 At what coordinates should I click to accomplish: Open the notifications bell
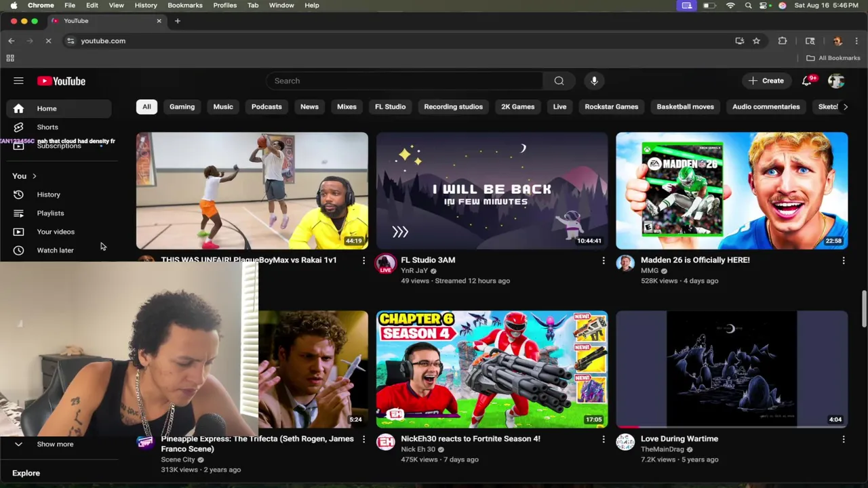coord(807,81)
